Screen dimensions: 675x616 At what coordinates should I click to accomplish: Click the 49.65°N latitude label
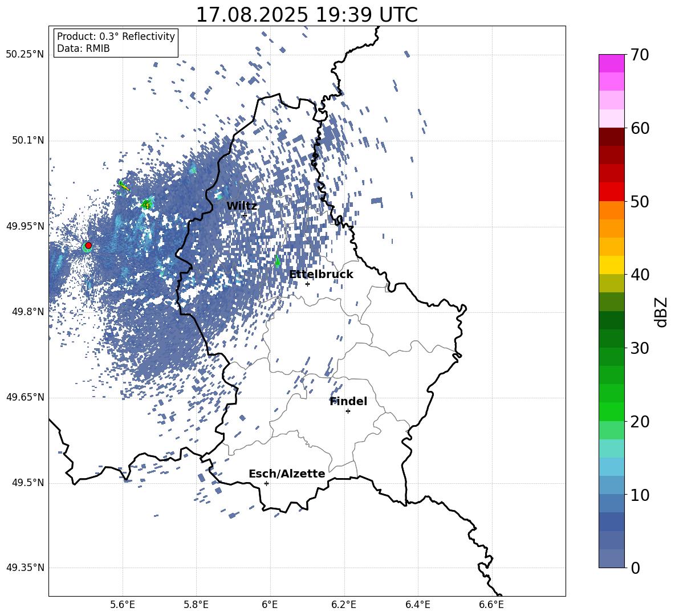tap(25, 397)
